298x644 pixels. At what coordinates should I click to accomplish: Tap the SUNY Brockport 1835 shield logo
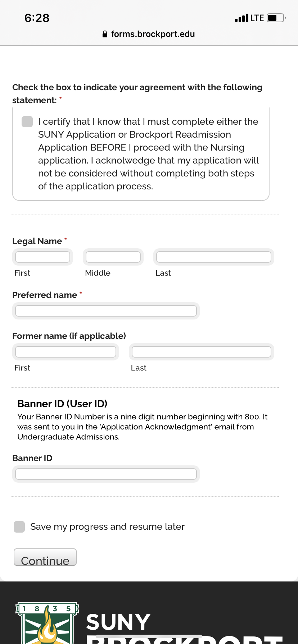coord(47,623)
